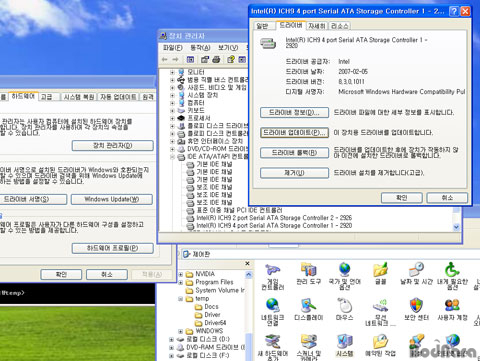Expand WINDOWS folder in folder tree
The height and width of the screenshot is (361, 480).
181,331
